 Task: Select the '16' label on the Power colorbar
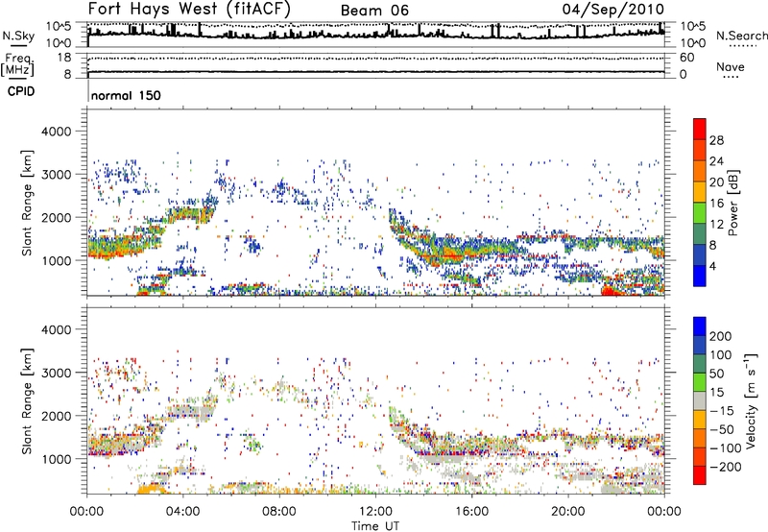click(x=716, y=203)
